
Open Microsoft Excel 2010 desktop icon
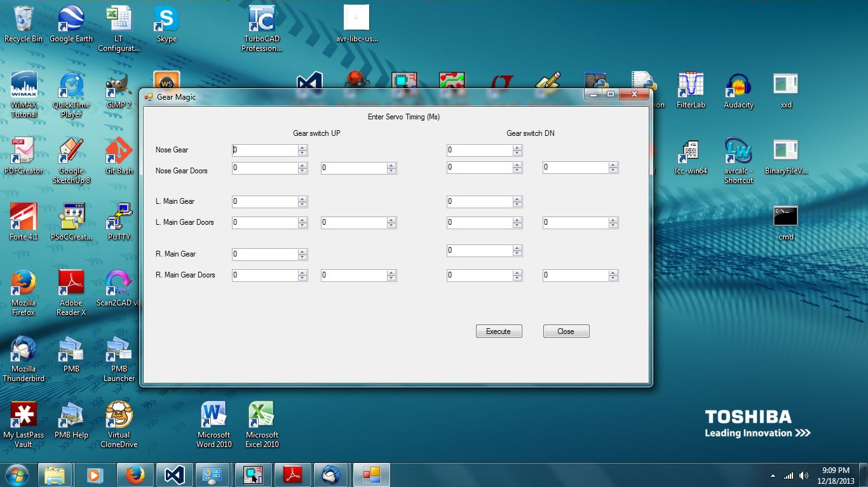(261, 416)
